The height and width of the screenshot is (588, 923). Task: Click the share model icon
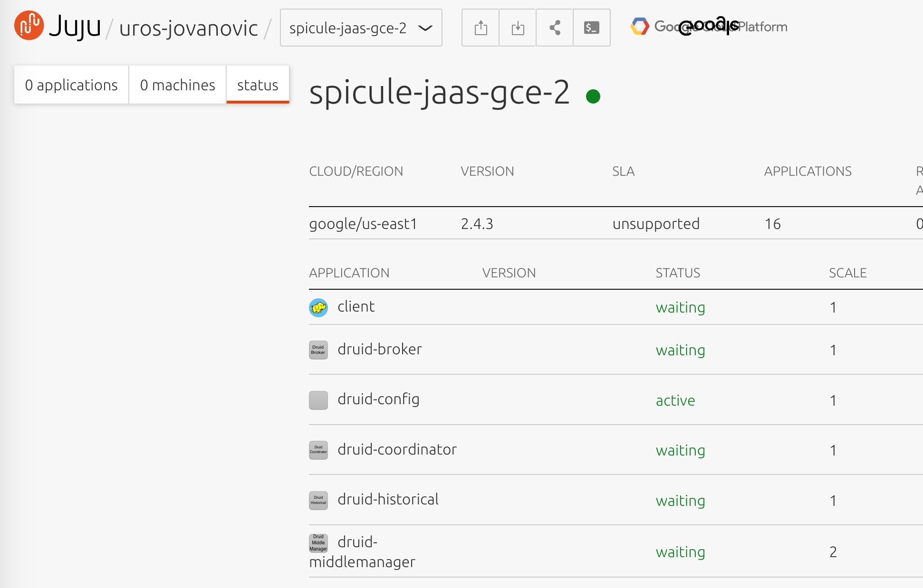pos(555,28)
